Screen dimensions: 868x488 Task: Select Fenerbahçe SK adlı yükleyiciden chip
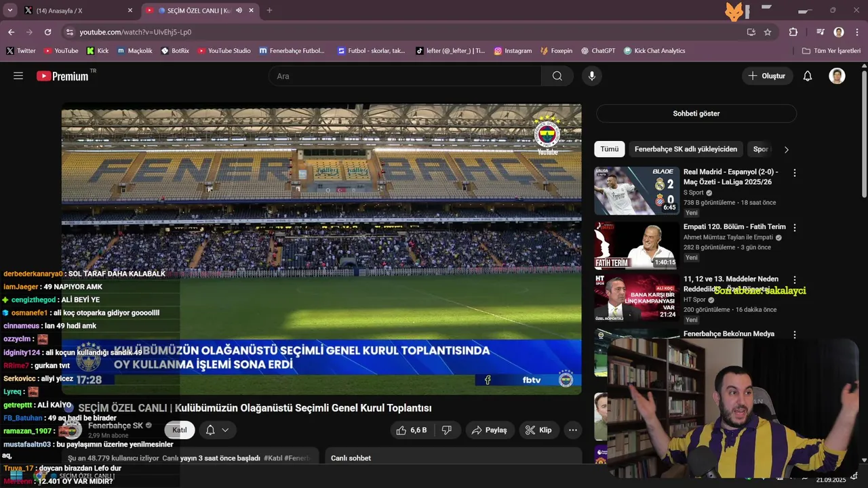(x=686, y=149)
